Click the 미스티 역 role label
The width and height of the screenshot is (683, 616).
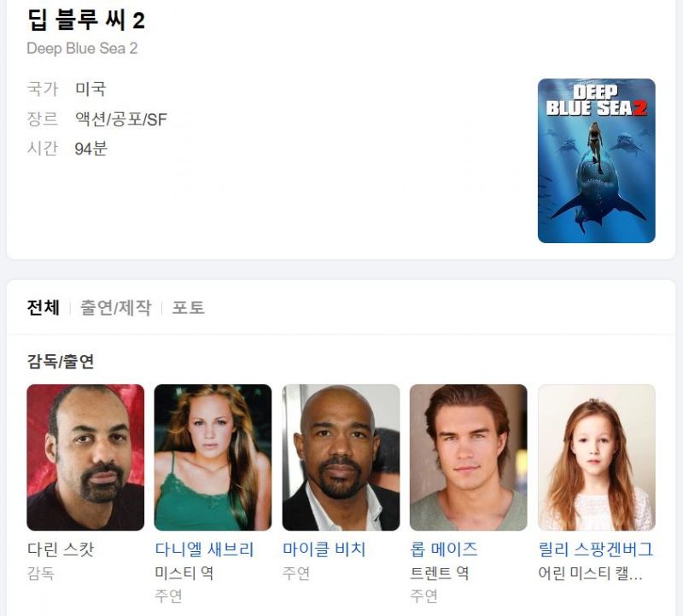[184, 572]
